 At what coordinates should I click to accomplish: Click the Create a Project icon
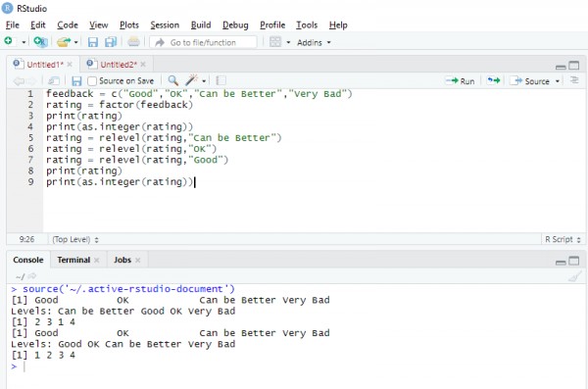pos(40,41)
